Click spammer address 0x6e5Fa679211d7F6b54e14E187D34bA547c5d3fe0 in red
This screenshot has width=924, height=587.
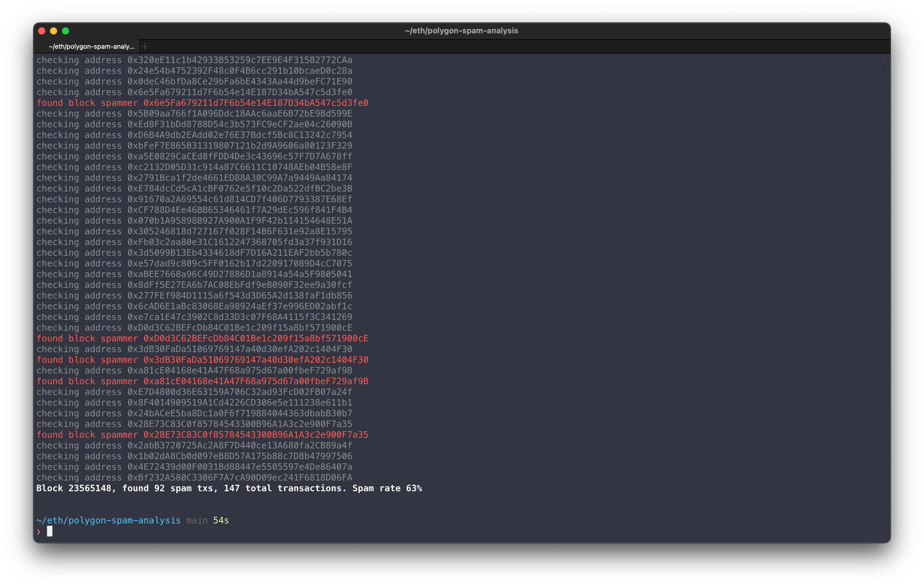(x=255, y=103)
